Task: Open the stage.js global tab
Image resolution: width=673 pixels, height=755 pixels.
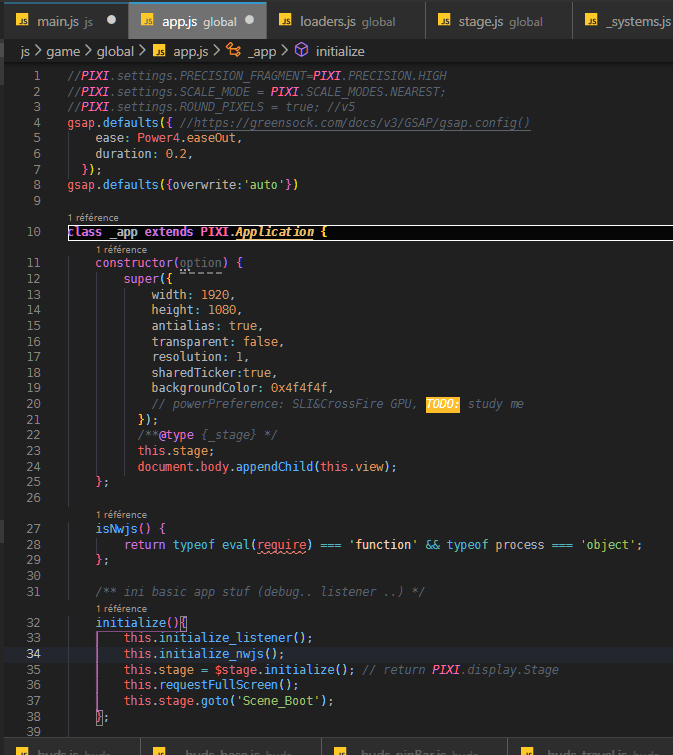Action: click(x=499, y=21)
